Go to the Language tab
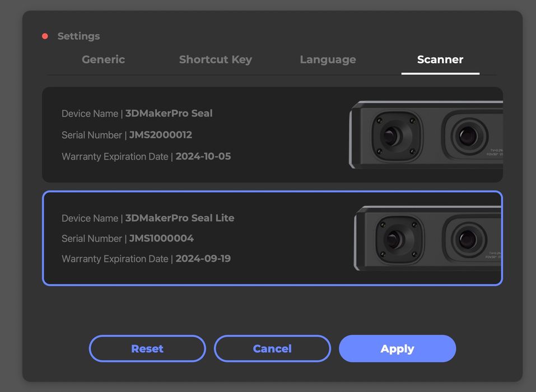The width and height of the screenshot is (536, 392). (x=328, y=59)
